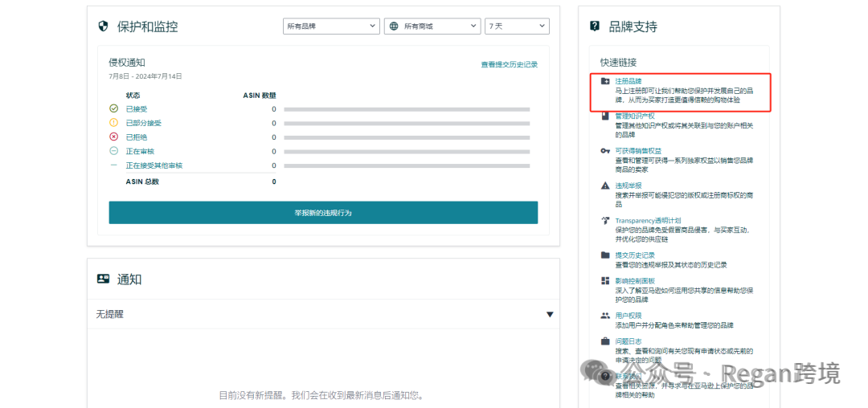Click the building icon for 管理知识产权
The width and height of the screenshot is (868, 408).
tap(605, 116)
